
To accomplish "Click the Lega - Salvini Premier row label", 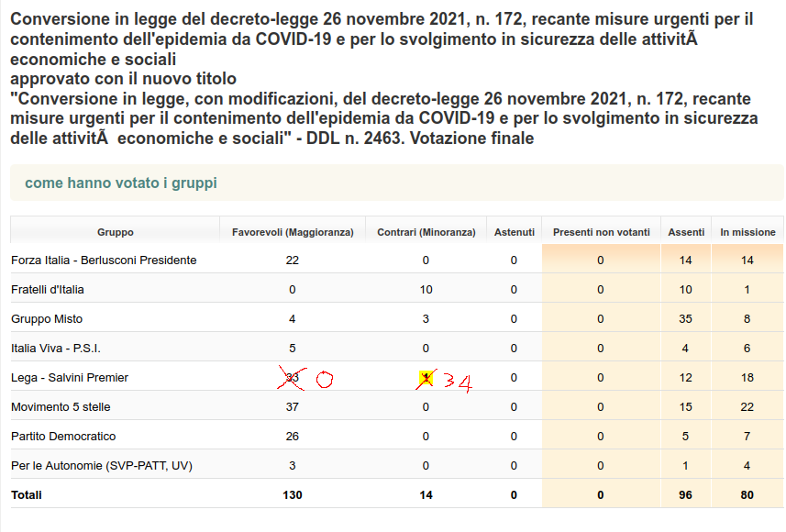I will pos(70,378).
